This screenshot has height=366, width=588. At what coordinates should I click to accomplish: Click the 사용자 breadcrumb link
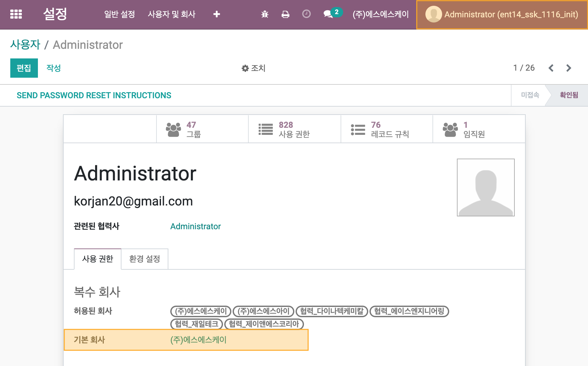[25, 45]
